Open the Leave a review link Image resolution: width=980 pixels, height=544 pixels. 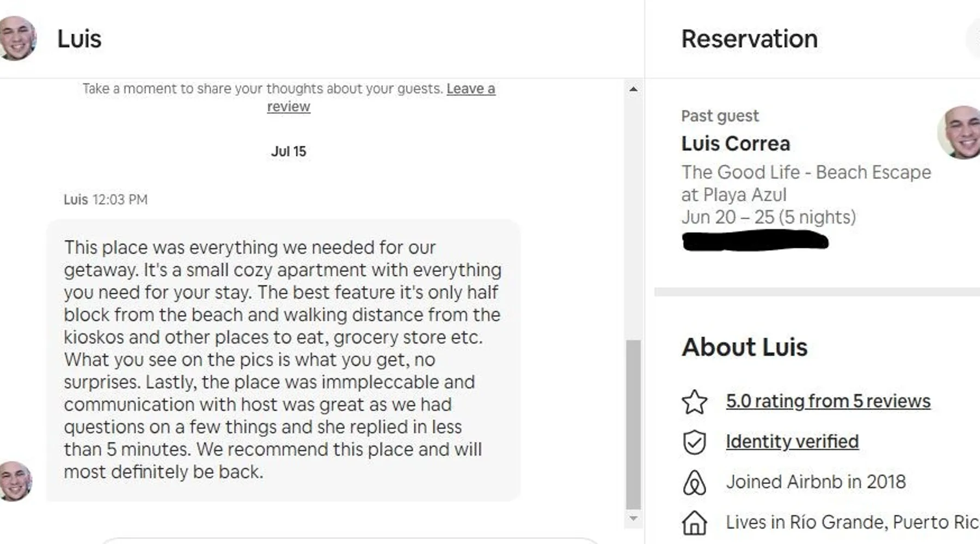point(470,89)
